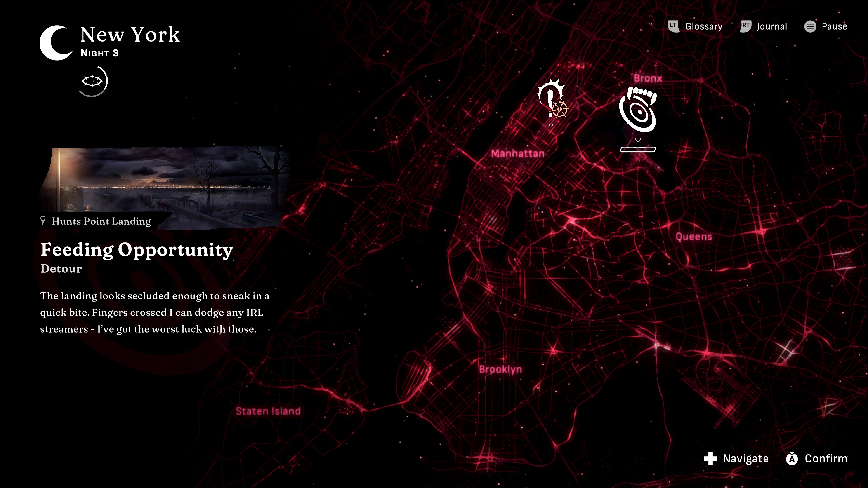This screenshot has height=488, width=868.
Task: Open the Glossary
Action: point(704,26)
